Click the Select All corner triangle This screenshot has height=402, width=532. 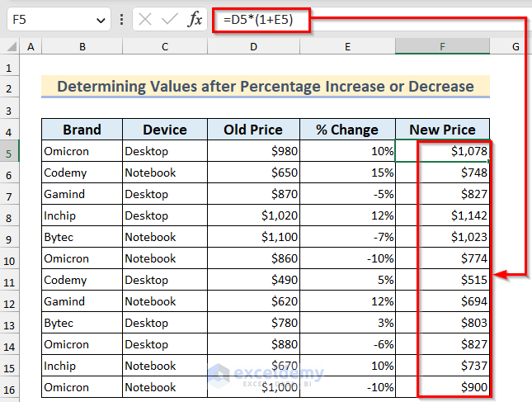(12, 46)
